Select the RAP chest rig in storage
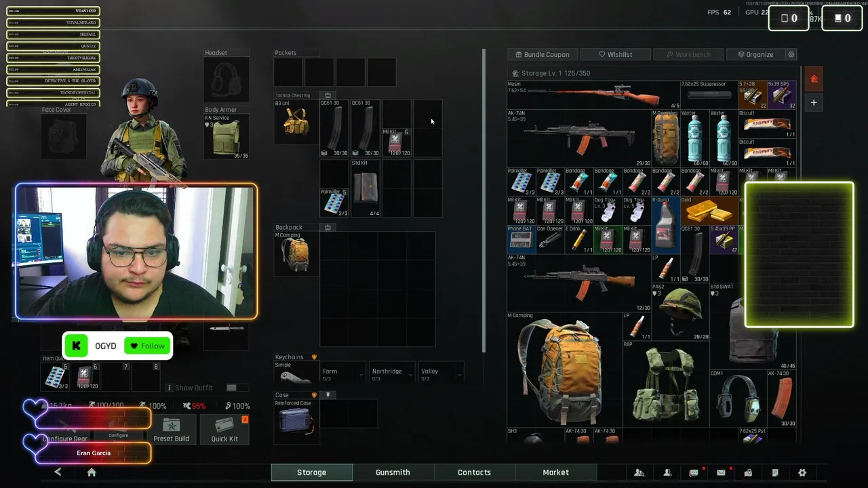Screen dimensions: 868x488 click(666, 384)
